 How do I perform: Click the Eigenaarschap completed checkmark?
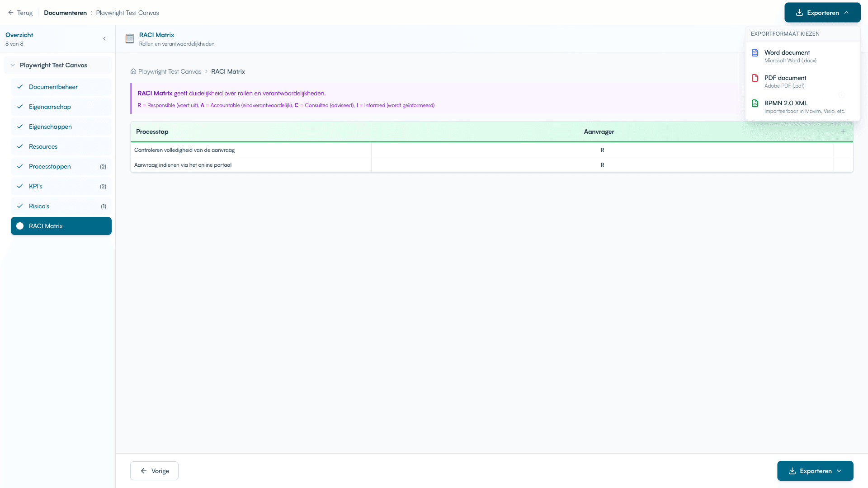click(x=20, y=107)
